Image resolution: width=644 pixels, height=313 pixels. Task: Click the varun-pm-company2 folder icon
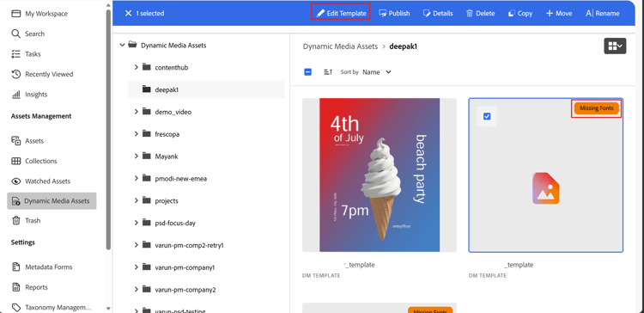pos(147,289)
